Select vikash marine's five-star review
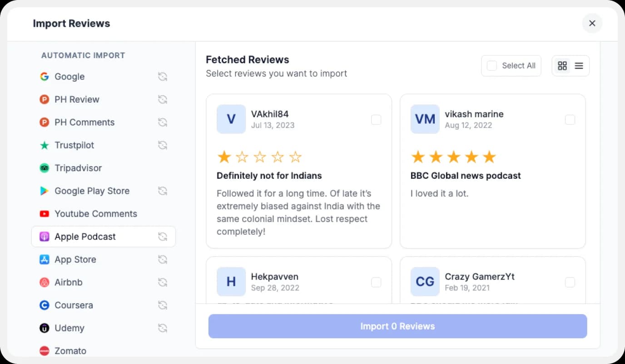The height and width of the screenshot is (364, 625). pos(570,120)
